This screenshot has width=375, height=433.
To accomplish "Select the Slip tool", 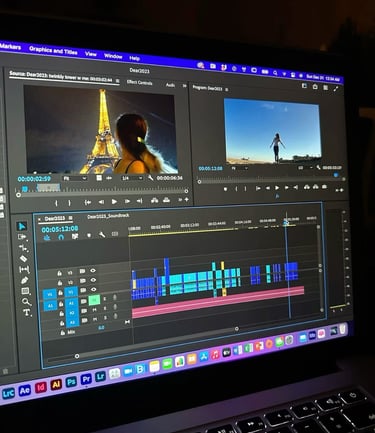I will (x=24, y=269).
